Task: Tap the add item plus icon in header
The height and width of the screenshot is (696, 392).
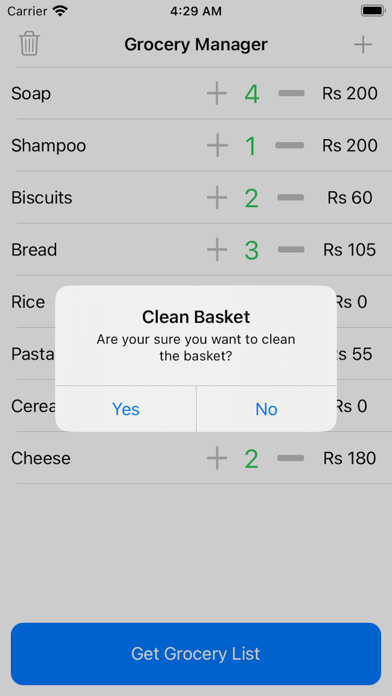Action: [x=363, y=44]
